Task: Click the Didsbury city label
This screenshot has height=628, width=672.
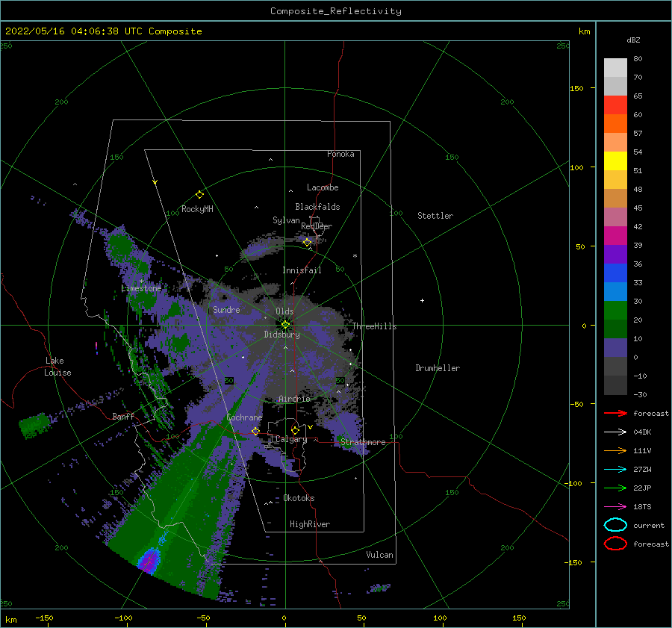Action: click(282, 335)
